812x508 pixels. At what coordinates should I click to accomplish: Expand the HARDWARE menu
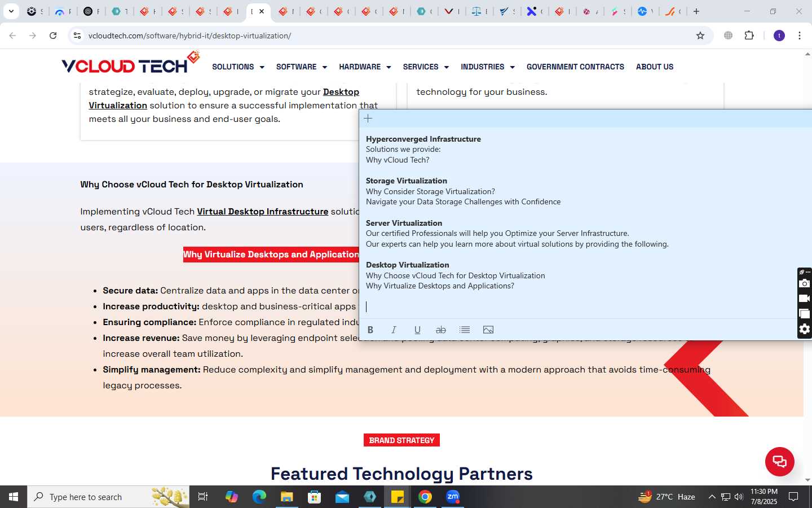point(365,67)
